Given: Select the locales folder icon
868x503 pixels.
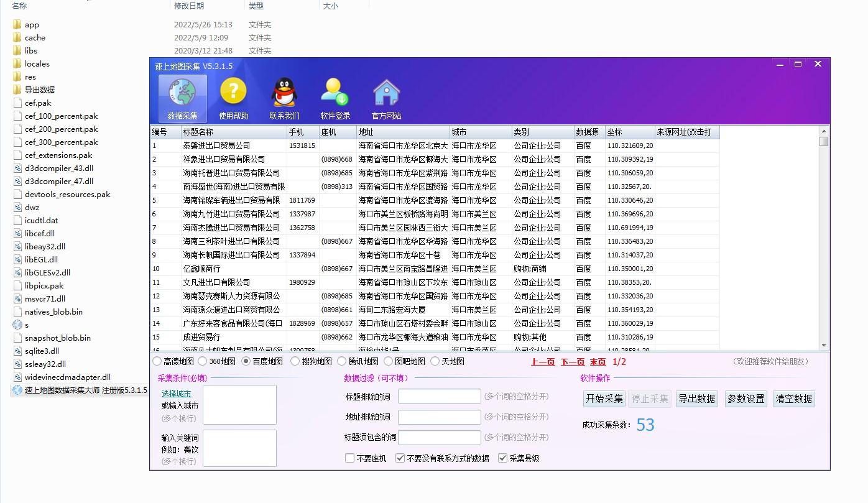Looking at the screenshot, I should tap(17, 64).
